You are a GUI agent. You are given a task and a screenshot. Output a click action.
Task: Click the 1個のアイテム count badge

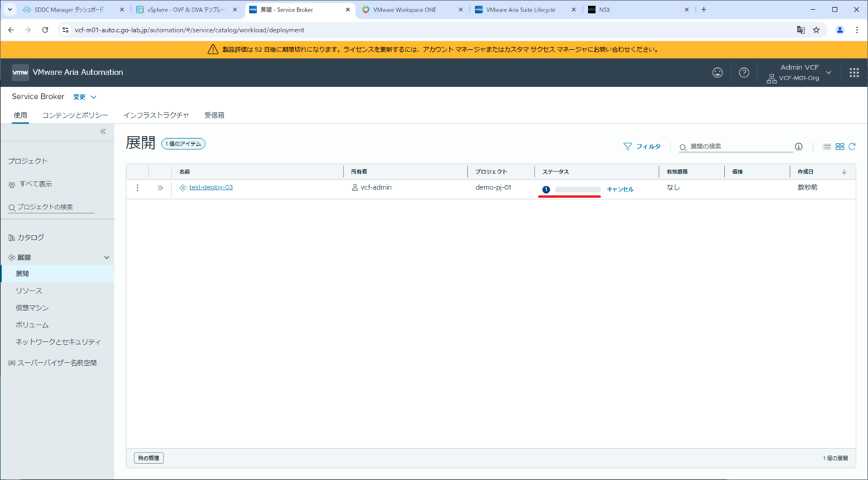click(x=184, y=144)
